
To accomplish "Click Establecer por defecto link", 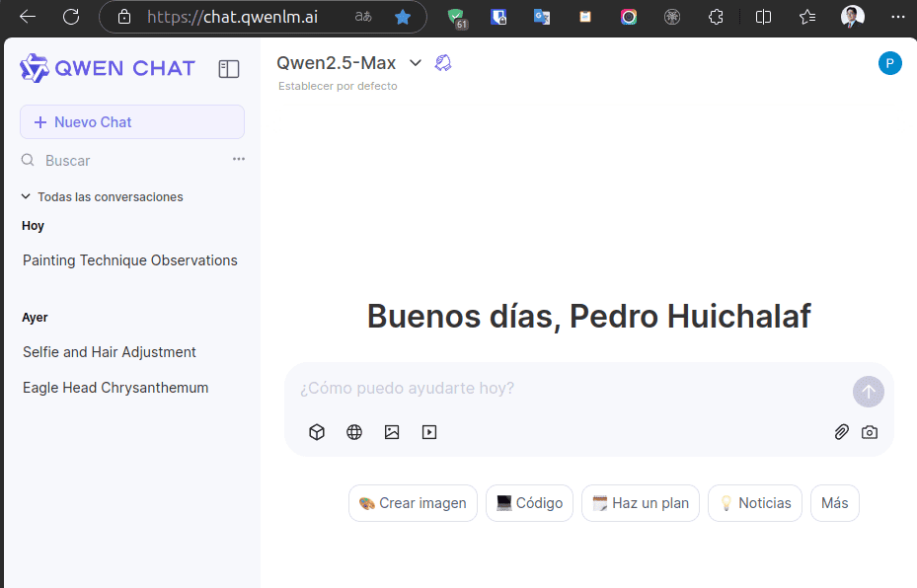I will click(338, 86).
